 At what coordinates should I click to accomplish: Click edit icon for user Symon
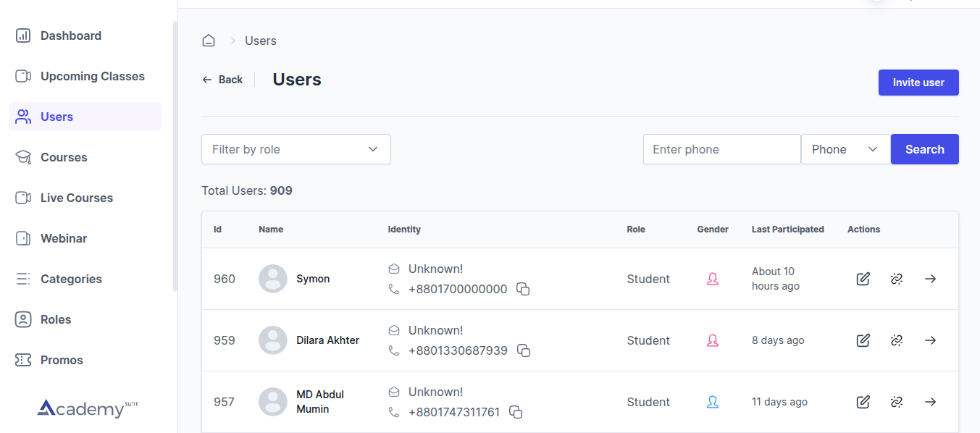(x=863, y=279)
